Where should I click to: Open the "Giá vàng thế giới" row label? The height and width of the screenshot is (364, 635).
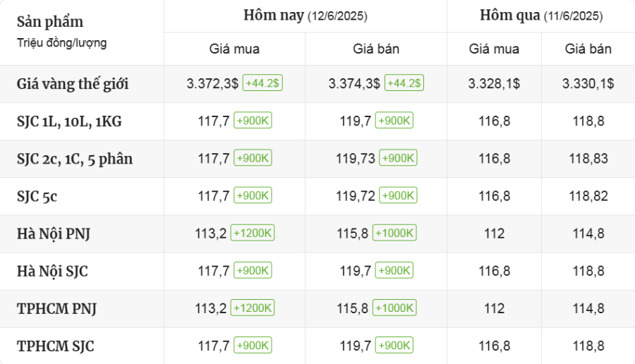(73, 84)
